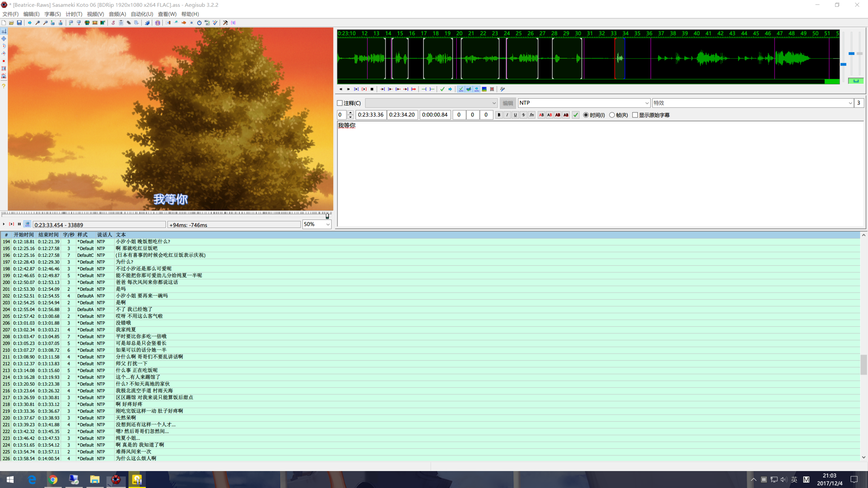Open the Styles Manager pink S icon
The width and height of the screenshot is (868, 488).
[x=113, y=23]
